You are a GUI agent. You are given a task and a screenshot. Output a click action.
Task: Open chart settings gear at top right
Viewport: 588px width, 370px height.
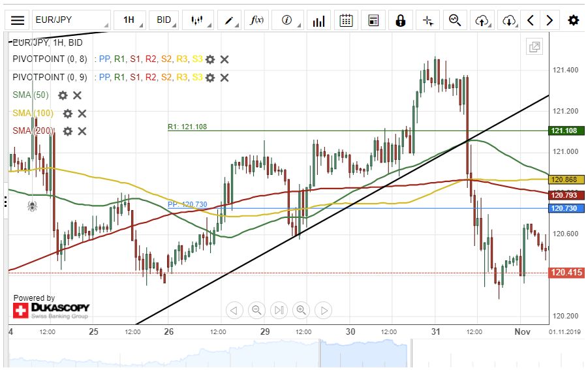click(573, 20)
